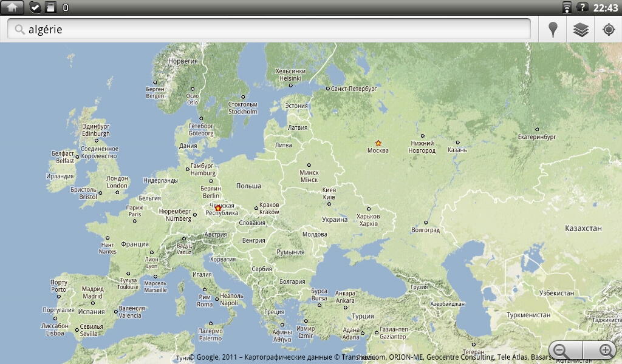The height and width of the screenshot is (364, 622).
Task: Click the Ирландия country label
Action: pos(60,177)
